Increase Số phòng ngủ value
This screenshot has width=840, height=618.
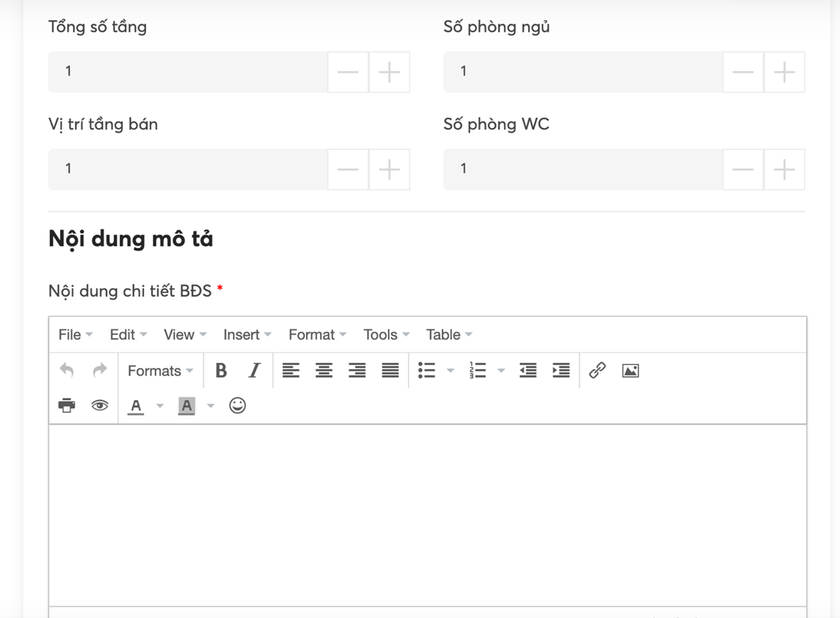[784, 72]
